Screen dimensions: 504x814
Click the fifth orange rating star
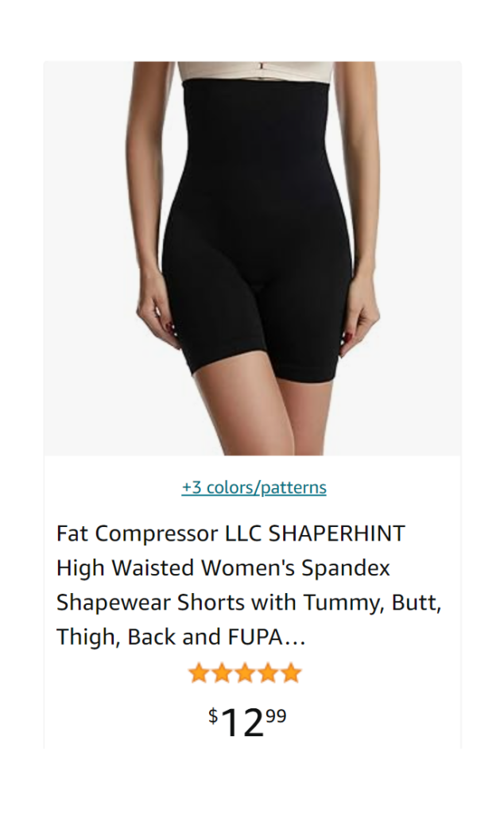291,673
